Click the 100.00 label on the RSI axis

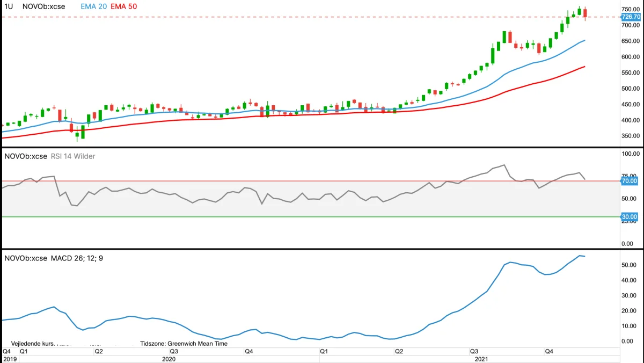(x=631, y=154)
